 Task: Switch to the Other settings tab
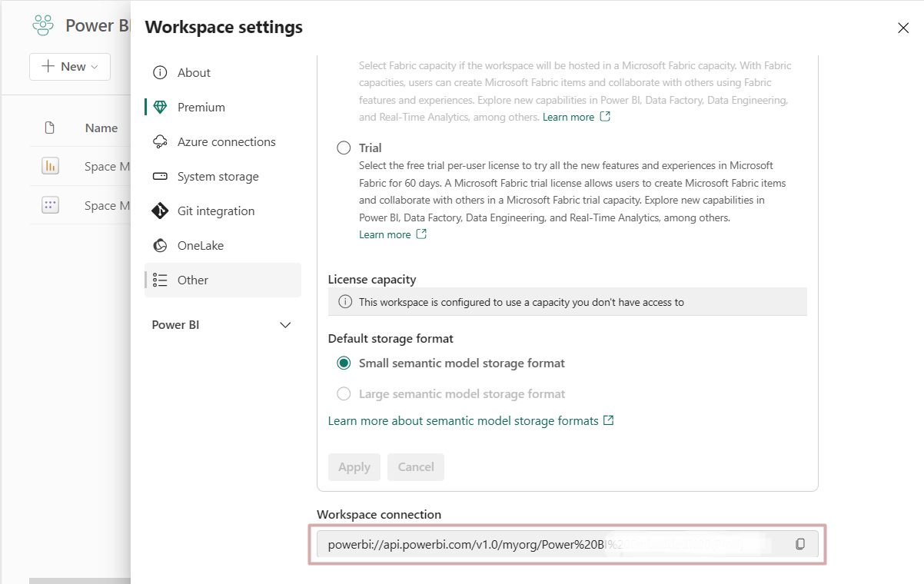pos(191,280)
